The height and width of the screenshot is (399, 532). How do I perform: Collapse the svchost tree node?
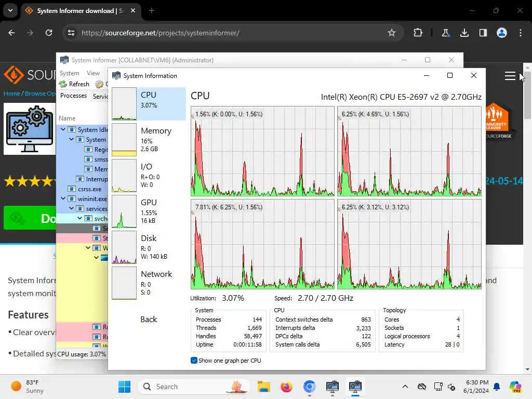coord(79,218)
